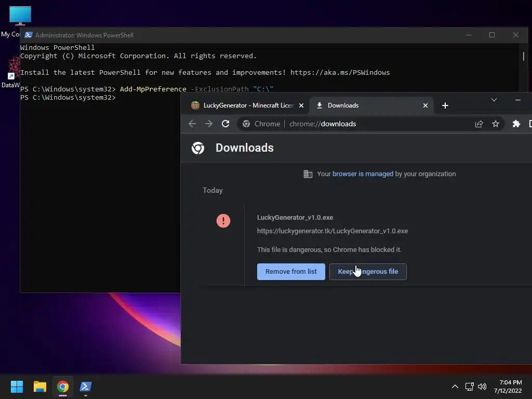The width and height of the screenshot is (532, 399).
Task: Minimize the Chrome window
Action: coord(518,100)
